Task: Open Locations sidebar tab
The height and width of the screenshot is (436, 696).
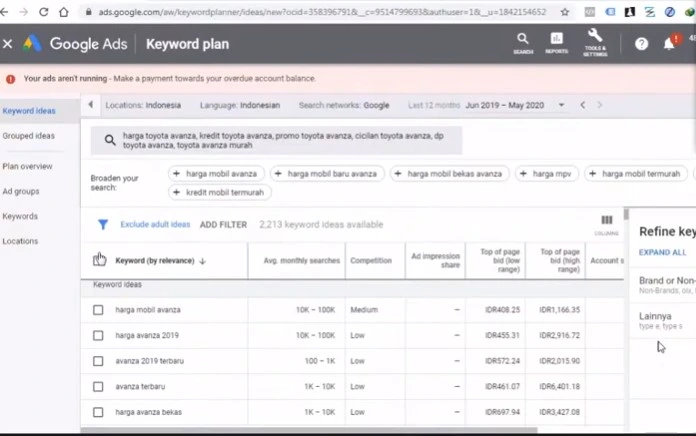Action: 20,241
